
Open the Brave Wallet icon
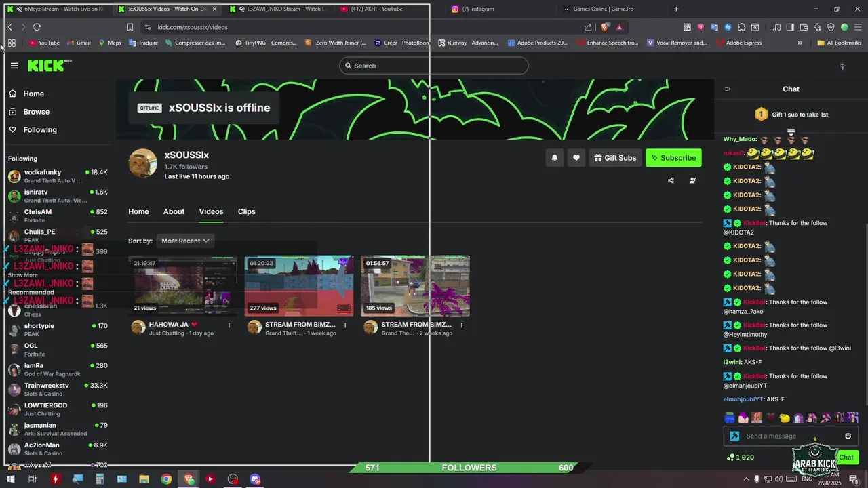tap(804, 27)
